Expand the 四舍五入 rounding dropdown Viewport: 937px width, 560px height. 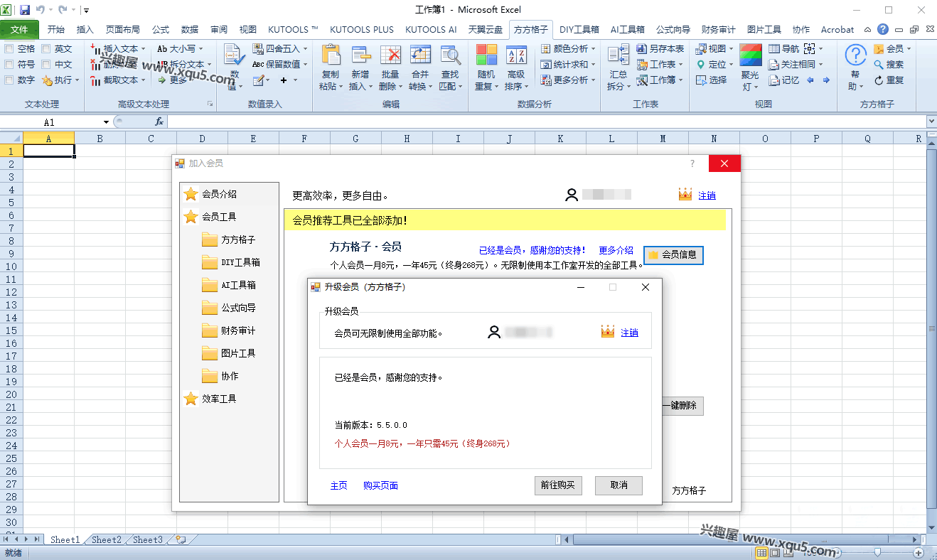coord(305,49)
